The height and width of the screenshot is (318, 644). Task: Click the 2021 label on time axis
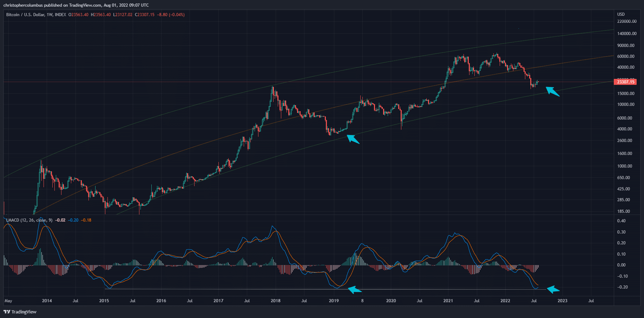point(448,301)
